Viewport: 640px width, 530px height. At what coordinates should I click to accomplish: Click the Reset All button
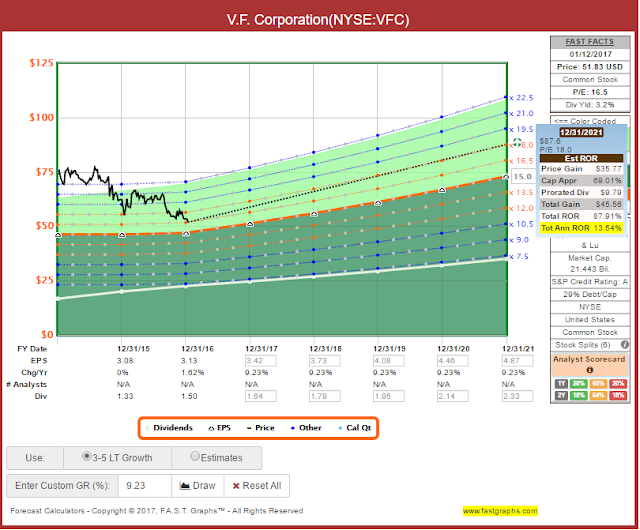pos(257,486)
